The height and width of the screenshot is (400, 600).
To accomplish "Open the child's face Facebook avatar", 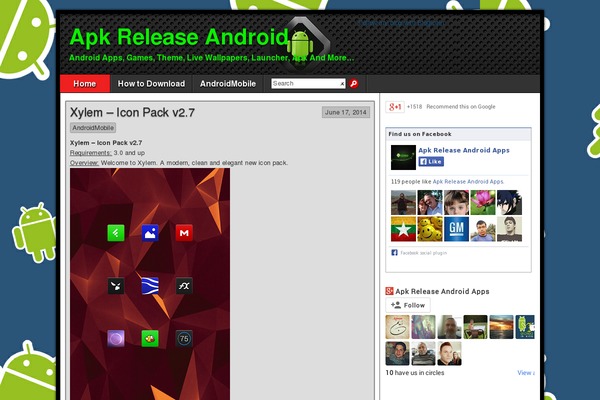I will (x=457, y=202).
